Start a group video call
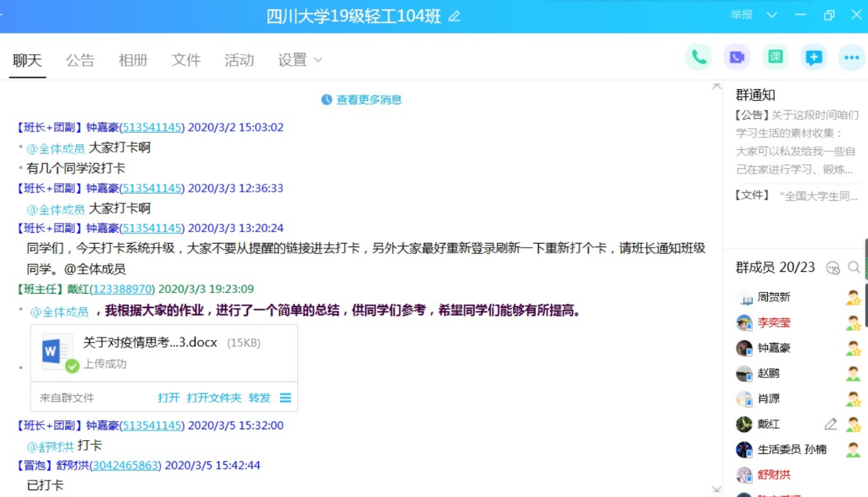 point(736,58)
